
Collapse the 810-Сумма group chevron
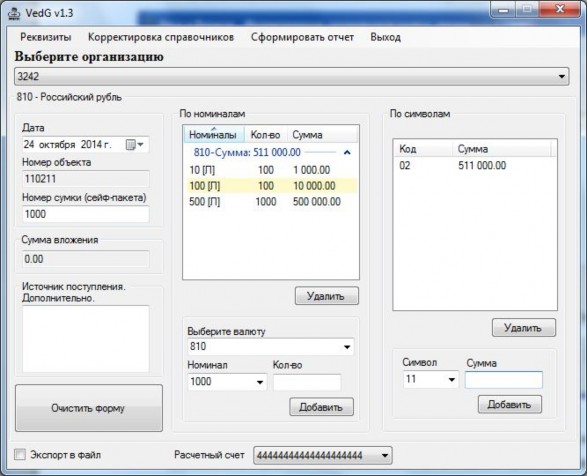(x=347, y=152)
